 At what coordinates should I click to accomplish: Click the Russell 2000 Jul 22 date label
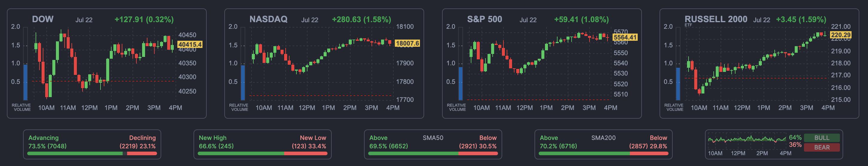click(x=762, y=20)
